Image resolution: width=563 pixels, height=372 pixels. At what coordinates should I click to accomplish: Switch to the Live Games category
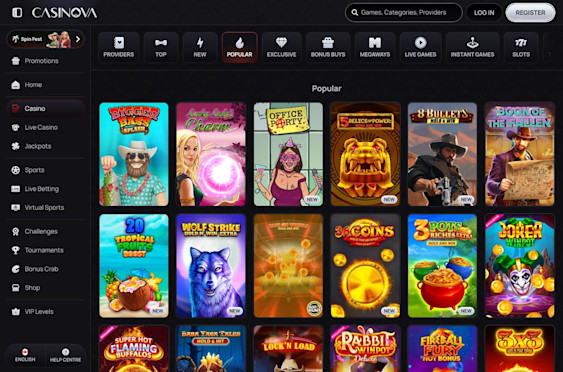point(420,47)
